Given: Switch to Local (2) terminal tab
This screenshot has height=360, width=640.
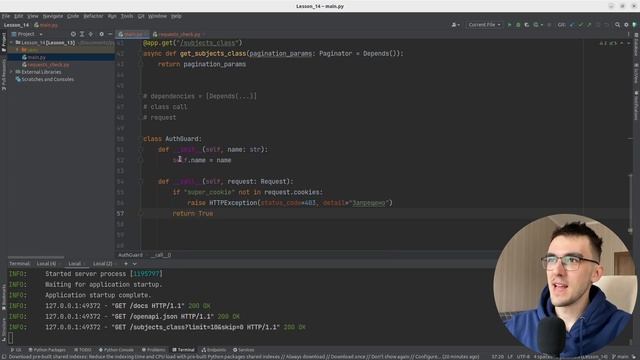Looking at the screenshot, I should click(102, 264).
